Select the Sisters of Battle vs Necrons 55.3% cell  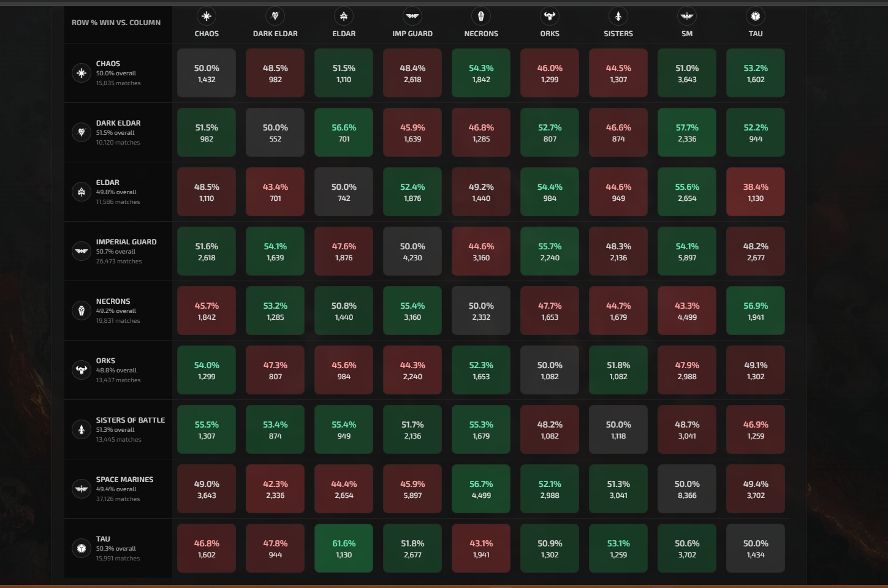(x=481, y=429)
